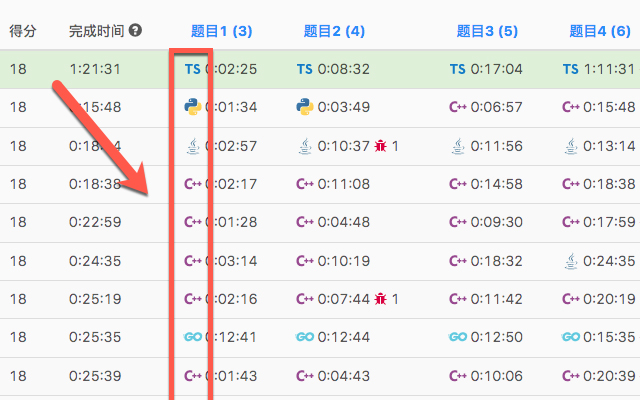The width and height of the screenshot is (640, 400).
Task: Click the 0:18:32 submission time
Action: [496, 261]
